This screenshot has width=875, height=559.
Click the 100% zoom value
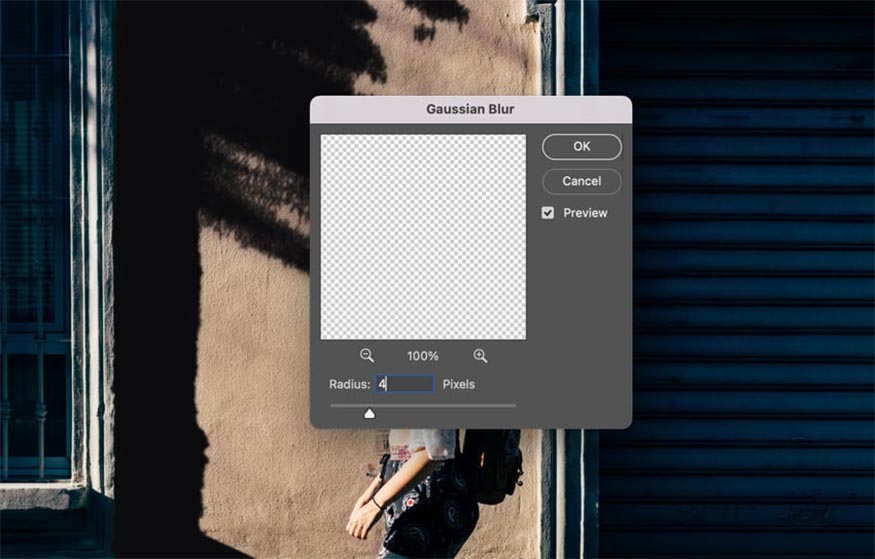(423, 356)
